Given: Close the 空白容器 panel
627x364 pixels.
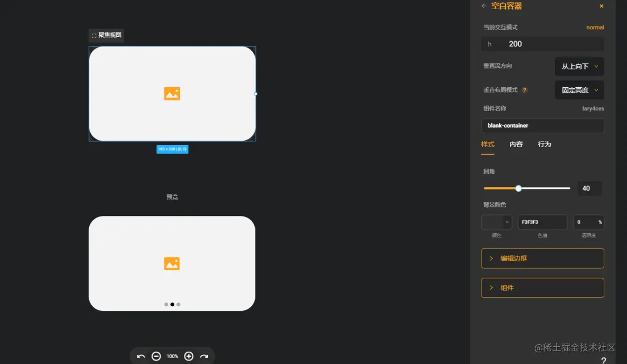Looking at the screenshot, I should 602,6.
